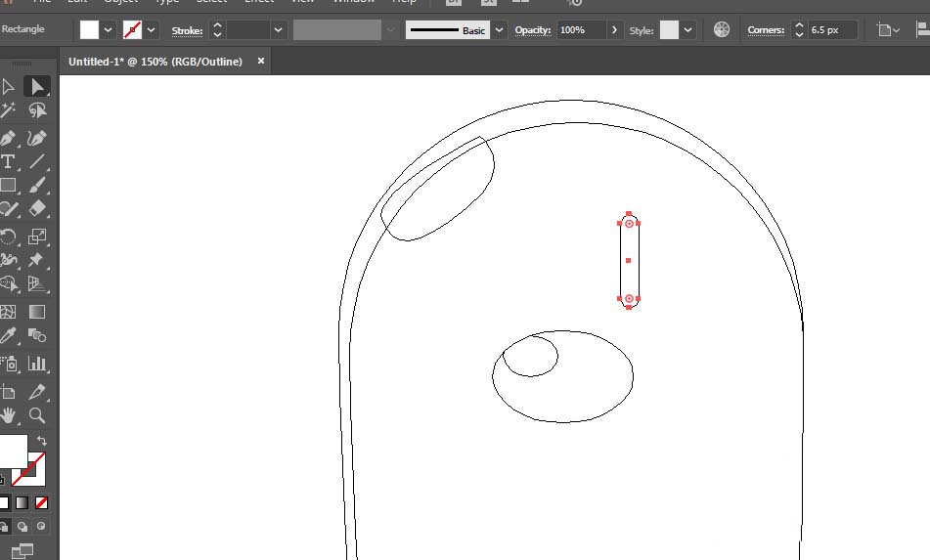Pick the Eraser tool

37,208
